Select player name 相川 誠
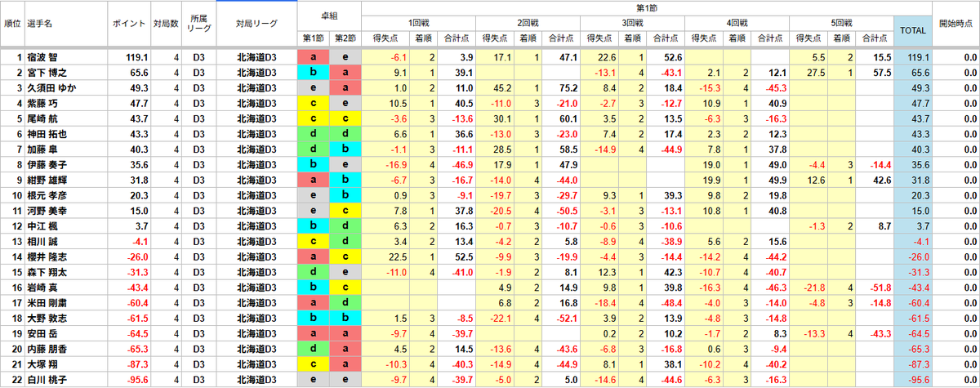Image resolution: width=980 pixels, height=388 pixels. click(42, 241)
